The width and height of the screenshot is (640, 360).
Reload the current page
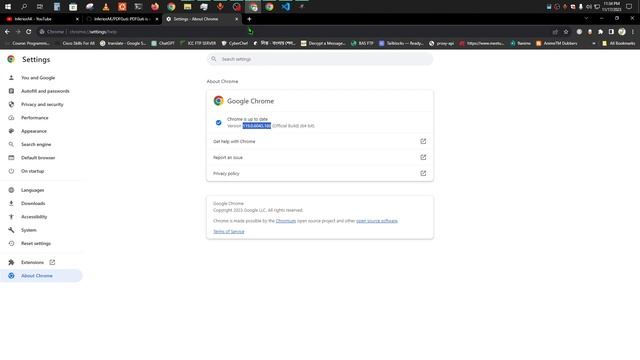[29, 31]
